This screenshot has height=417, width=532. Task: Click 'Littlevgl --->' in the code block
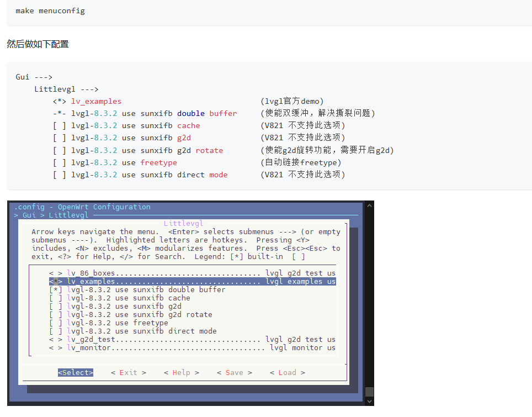pyautogui.click(x=66, y=89)
